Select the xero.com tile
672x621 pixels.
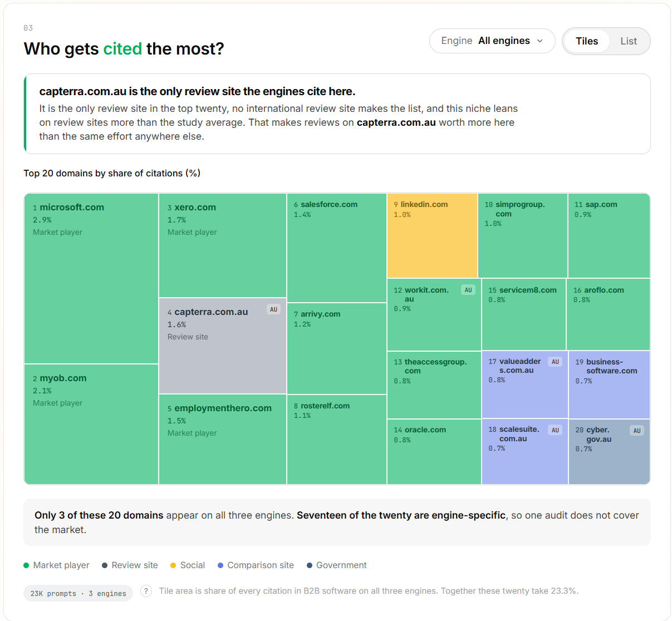pyautogui.click(x=223, y=245)
